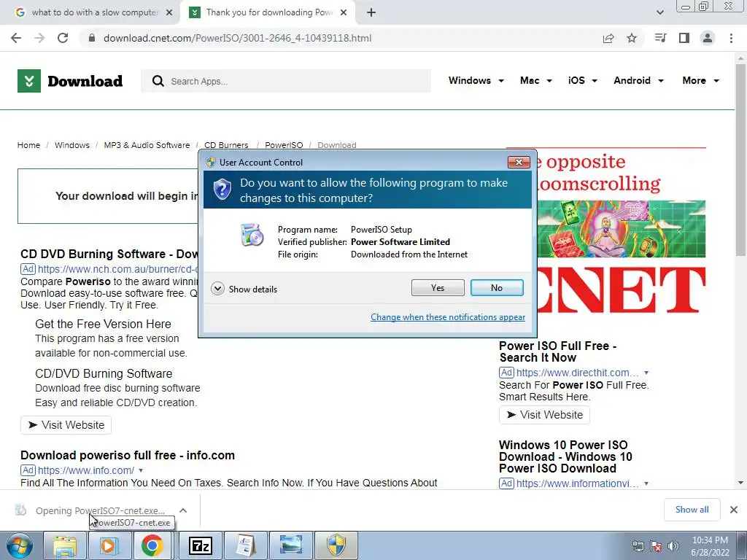Screen dimensions: 747x560
Task: Close the User Account Control dialog
Action: (519, 163)
